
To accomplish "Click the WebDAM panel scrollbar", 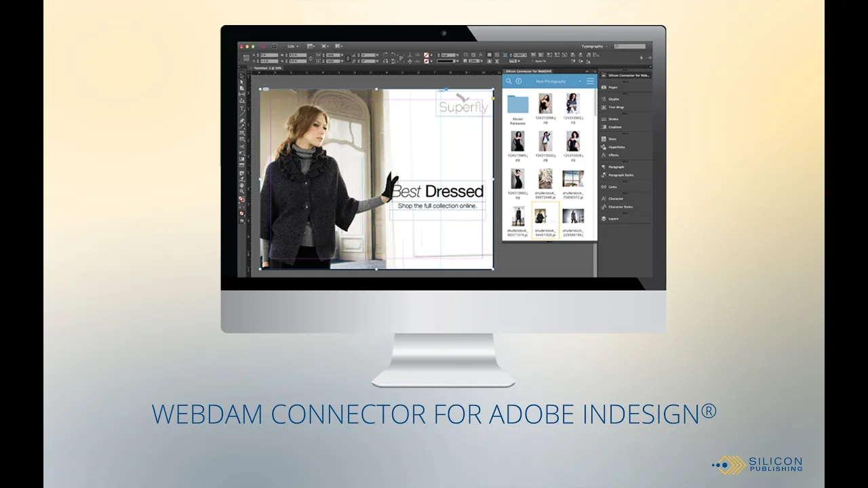I will click(x=595, y=103).
